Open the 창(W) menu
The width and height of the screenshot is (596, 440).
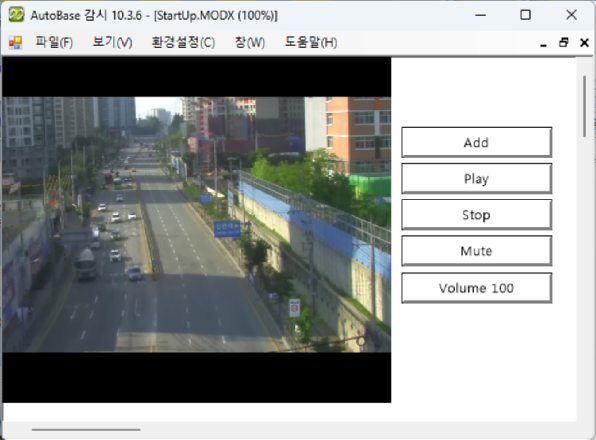pyautogui.click(x=250, y=42)
